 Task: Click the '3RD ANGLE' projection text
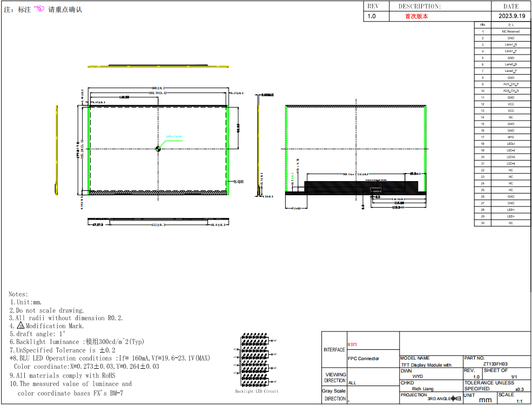(439, 399)
